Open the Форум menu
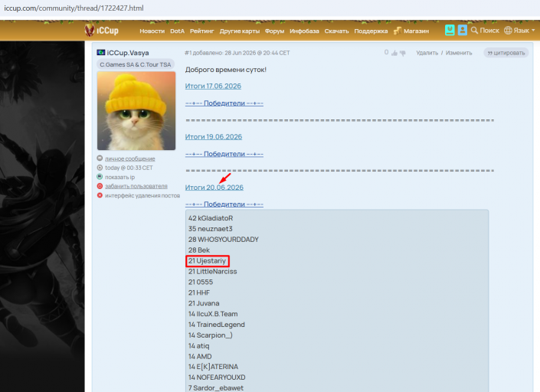Image resolution: width=540 pixels, height=392 pixels. pos(274,31)
